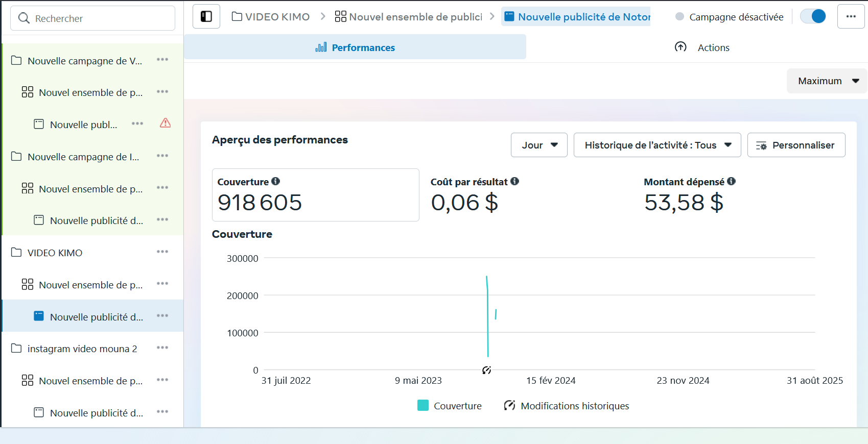Viewport: 868px width, 444px height.
Task: Switch to the Actions tab
Action: [x=702, y=47]
